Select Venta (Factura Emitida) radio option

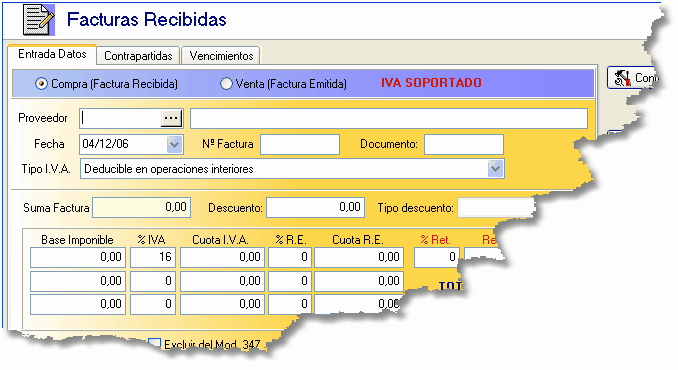(x=226, y=83)
